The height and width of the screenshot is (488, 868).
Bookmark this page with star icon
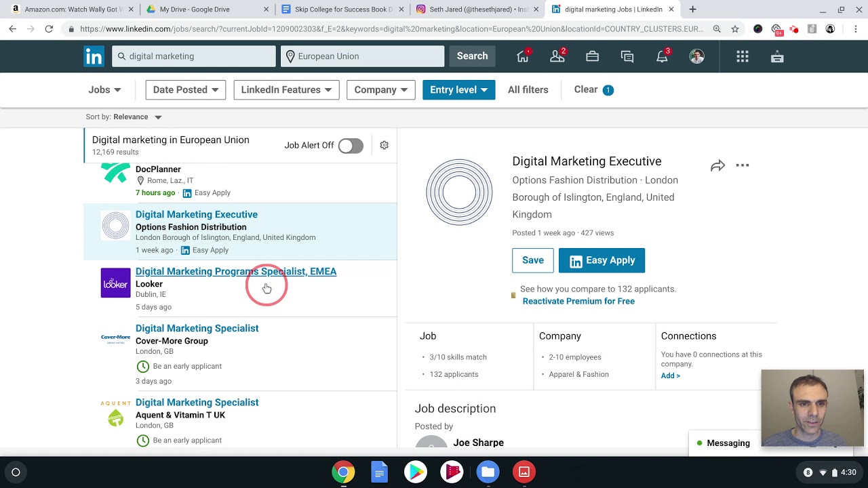click(735, 29)
